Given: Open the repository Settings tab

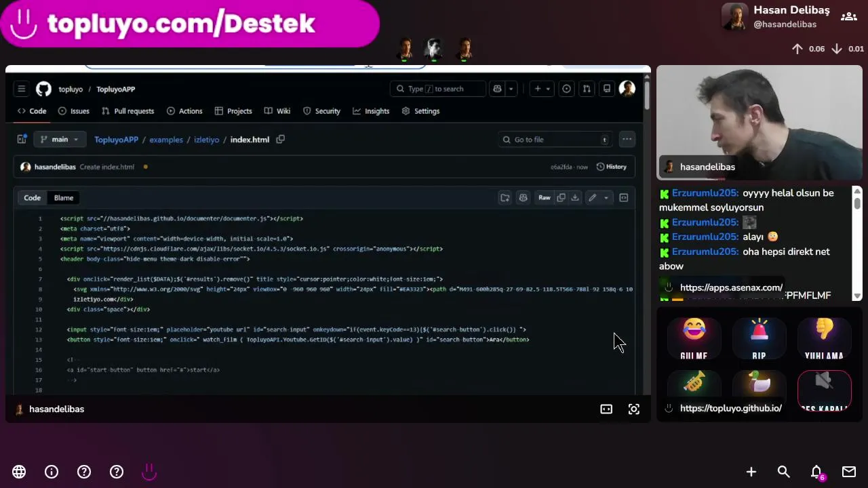Looking at the screenshot, I should point(420,111).
